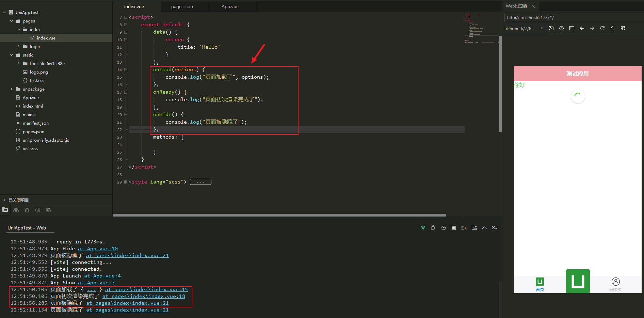This screenshot has width=644, height=318.
Task: Open browser devtools console icon
Action: pyautogui.click(x=572, y=28)
